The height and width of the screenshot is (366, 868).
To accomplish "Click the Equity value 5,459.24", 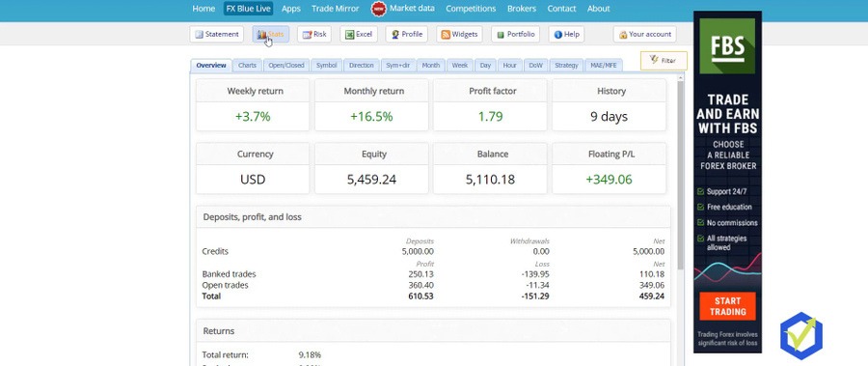I will 371,180.
